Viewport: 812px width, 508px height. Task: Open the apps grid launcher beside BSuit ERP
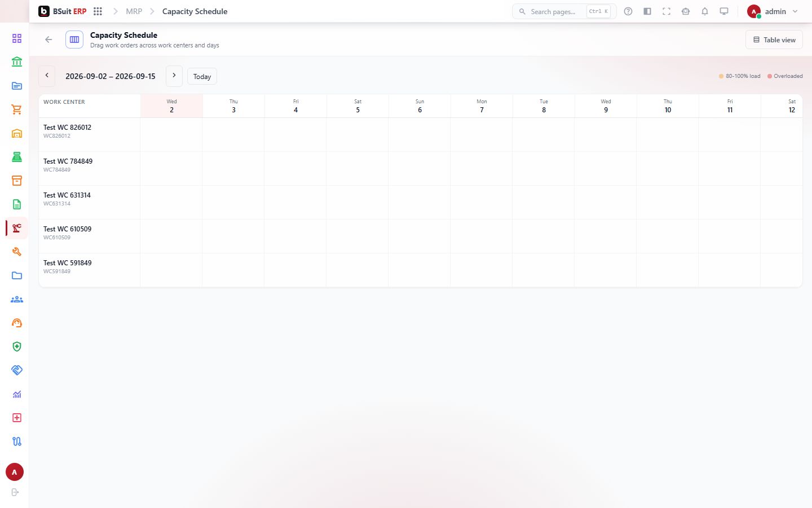click(98, 11)
